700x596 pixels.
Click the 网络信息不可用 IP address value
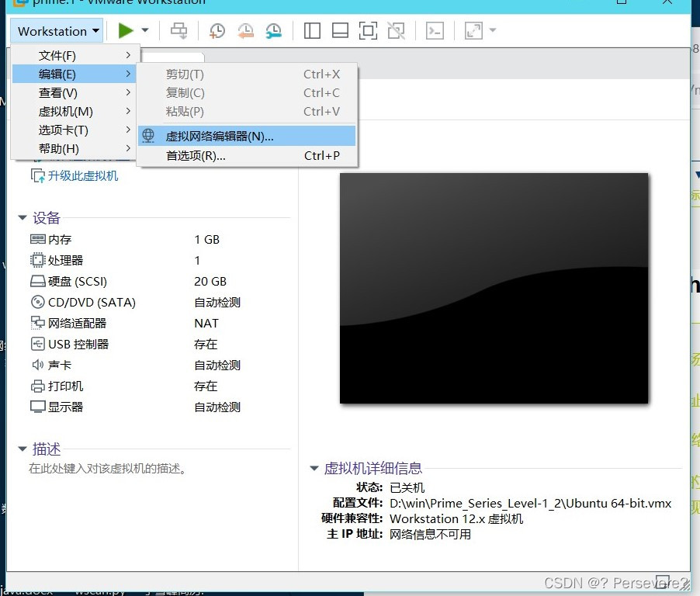pyautogui.click(x=431, y=535)
